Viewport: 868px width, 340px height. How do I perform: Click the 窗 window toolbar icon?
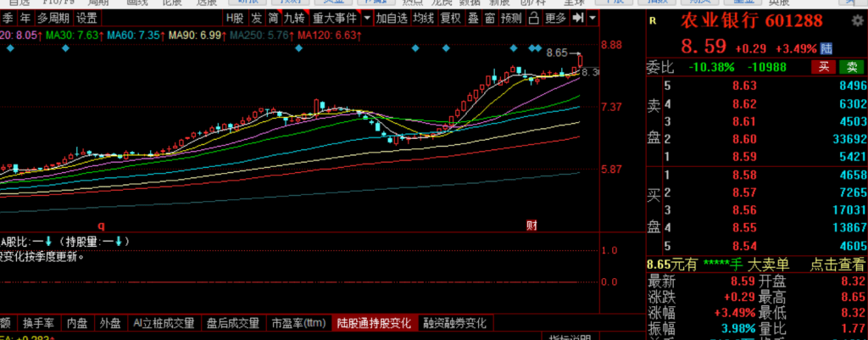pyautogui.click(x=490, y=18)
